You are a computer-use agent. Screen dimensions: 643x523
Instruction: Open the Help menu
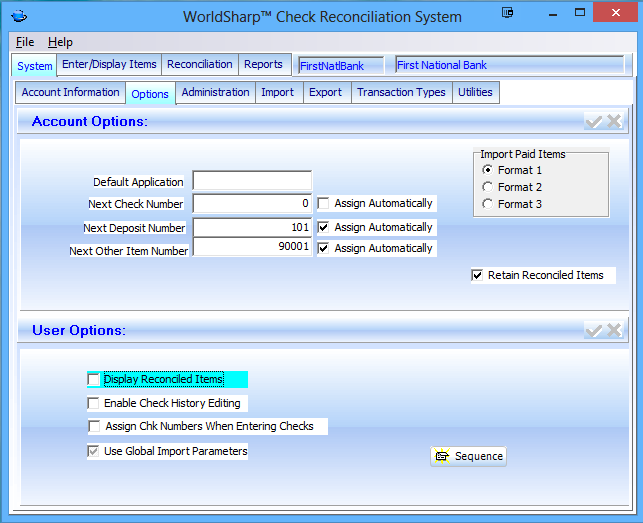click(x=60, y=42)
